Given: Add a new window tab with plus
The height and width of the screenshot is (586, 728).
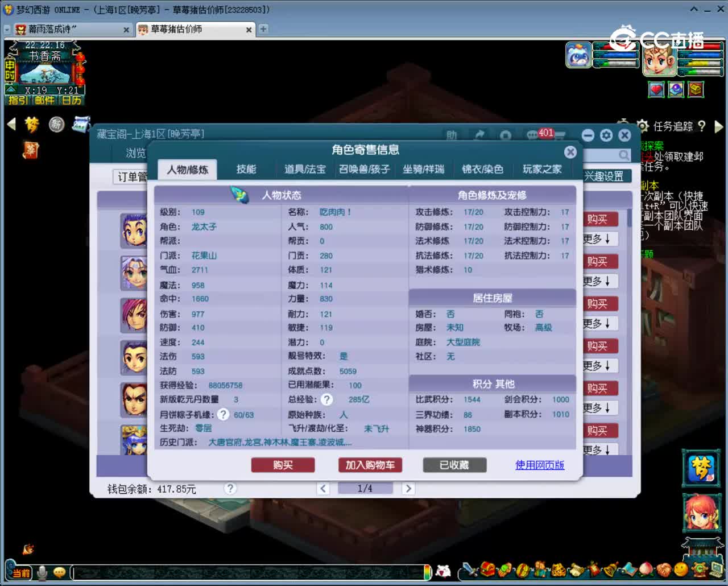Looking at the screenshot, I should pos(263,29).
